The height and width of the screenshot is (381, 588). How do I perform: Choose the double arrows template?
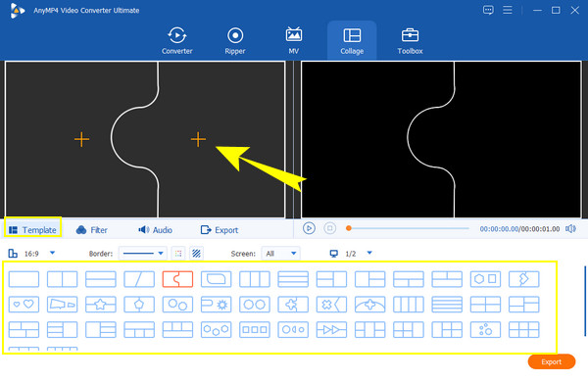pyautogui.click(x=331, y=330)
